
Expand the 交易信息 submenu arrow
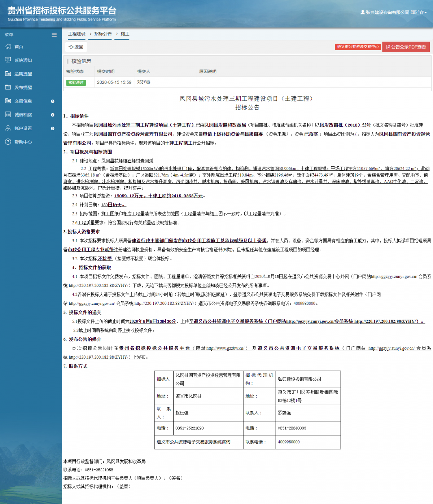pyautogui.click(x=53, y=101)
